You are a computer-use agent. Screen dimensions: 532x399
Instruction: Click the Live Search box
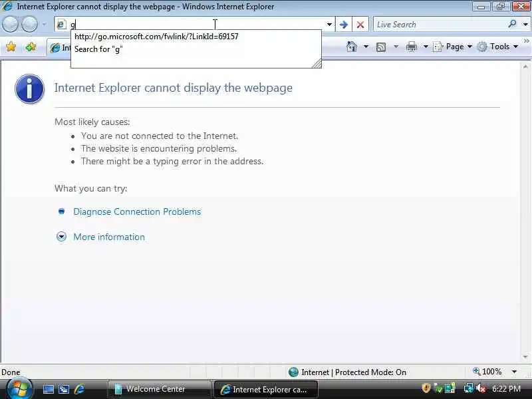[x=440, y=25]
